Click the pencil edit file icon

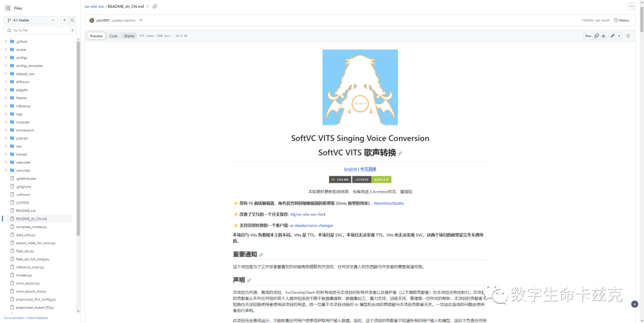[612, 36]
